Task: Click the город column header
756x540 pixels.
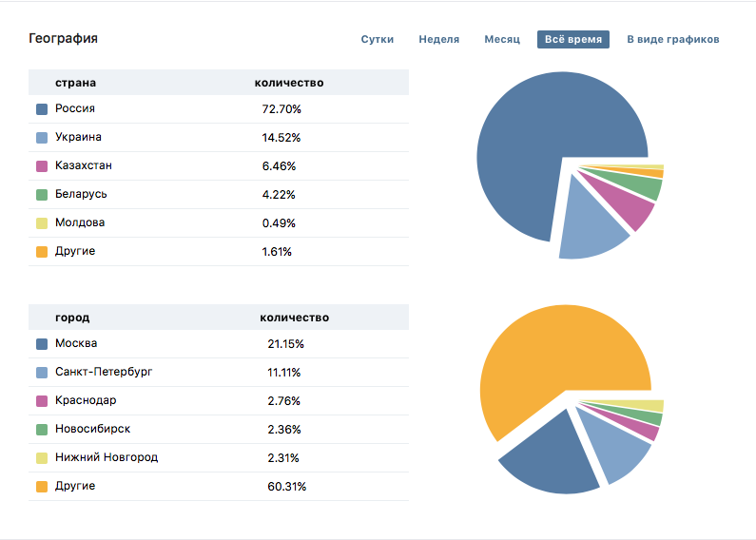Action: tap(72, 318)
